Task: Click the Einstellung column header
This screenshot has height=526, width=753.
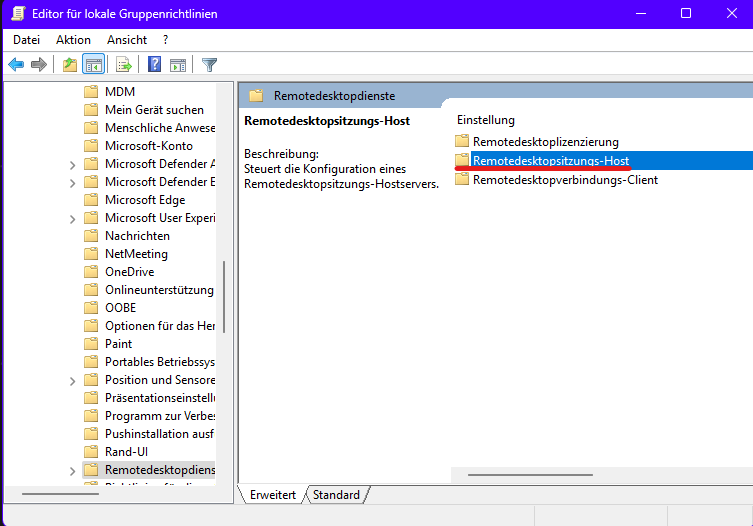Action: pyautogui.click(x=486, y=120)
